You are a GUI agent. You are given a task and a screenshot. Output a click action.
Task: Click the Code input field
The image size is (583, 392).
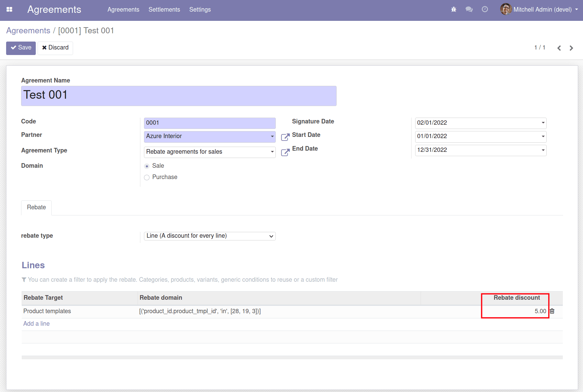pyautogui.click(x=210, y=123)
